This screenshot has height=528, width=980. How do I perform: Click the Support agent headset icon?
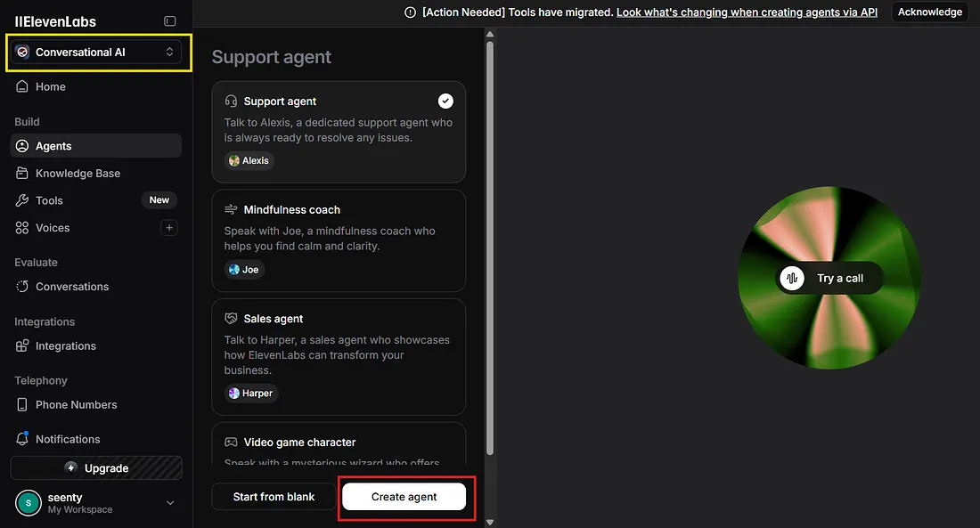[232, 102]
